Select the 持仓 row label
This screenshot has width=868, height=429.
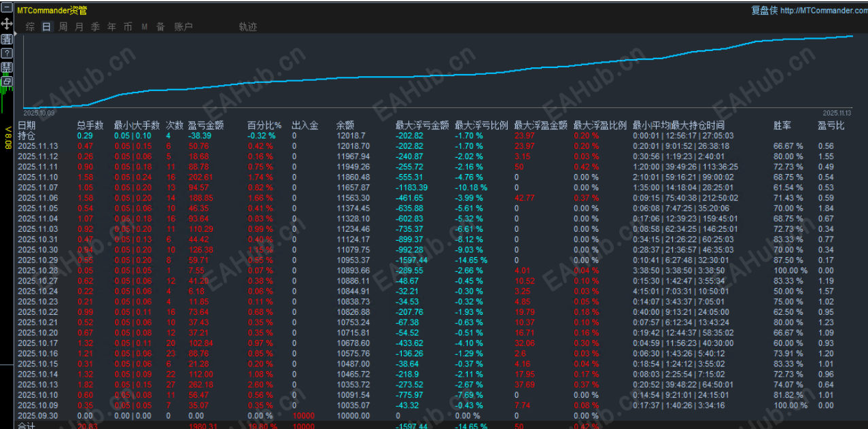(27, 135)
